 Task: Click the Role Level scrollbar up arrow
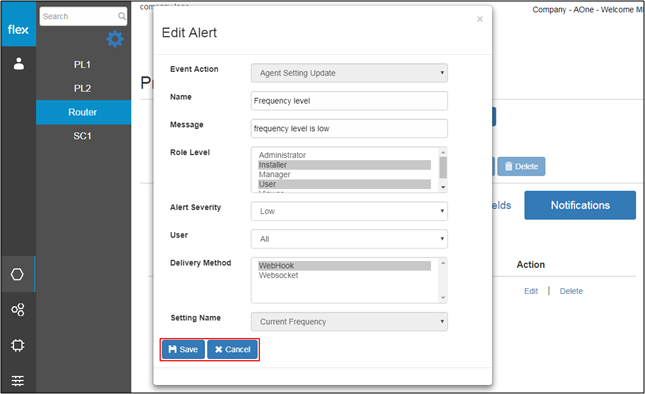[x=443, y=152]
